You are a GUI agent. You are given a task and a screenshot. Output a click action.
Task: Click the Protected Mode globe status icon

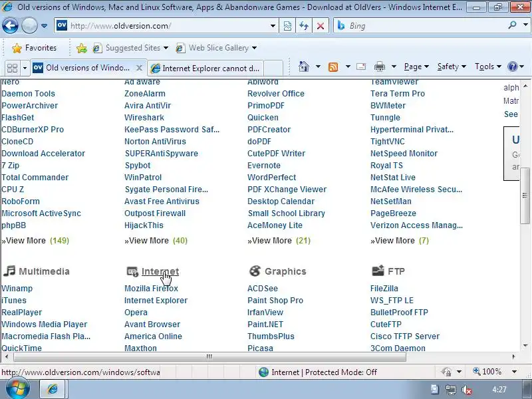click(x=263, y=372)
